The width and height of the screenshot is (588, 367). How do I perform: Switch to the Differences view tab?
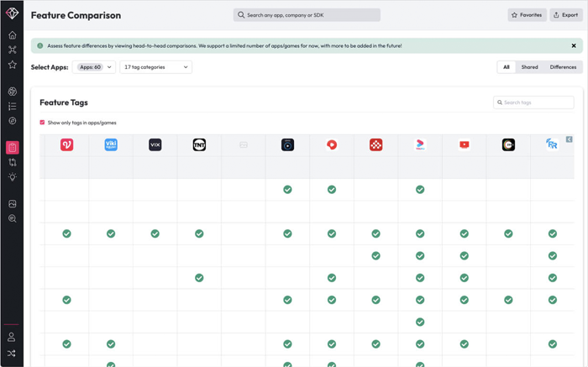563,67
